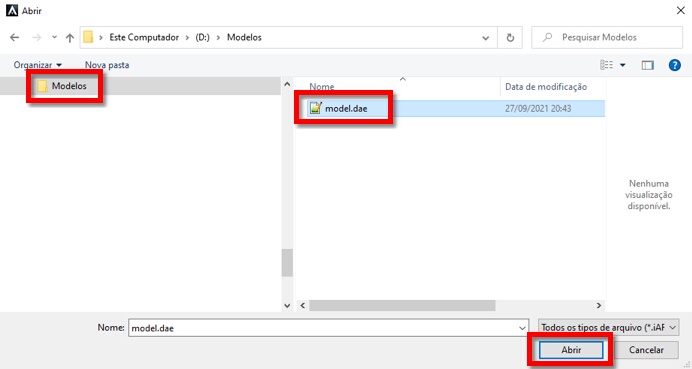Expand the file type filter dropdown
692x369 pixels.
[609, 328]
